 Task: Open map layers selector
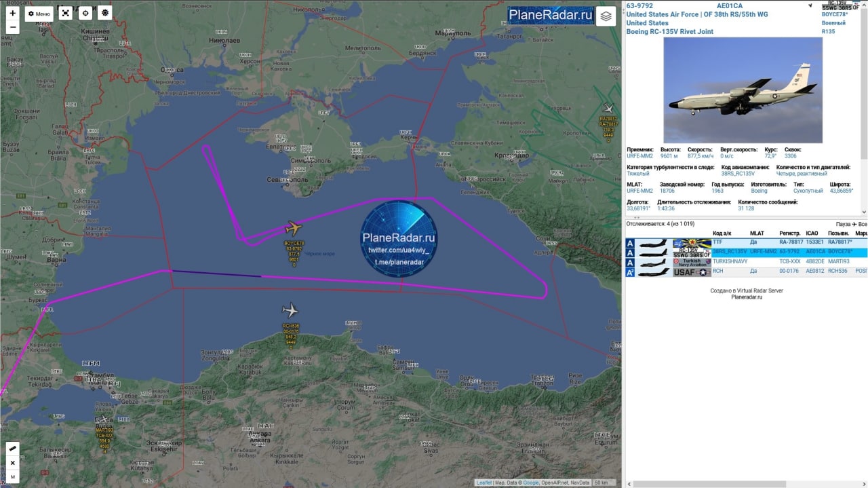[606, 16]
